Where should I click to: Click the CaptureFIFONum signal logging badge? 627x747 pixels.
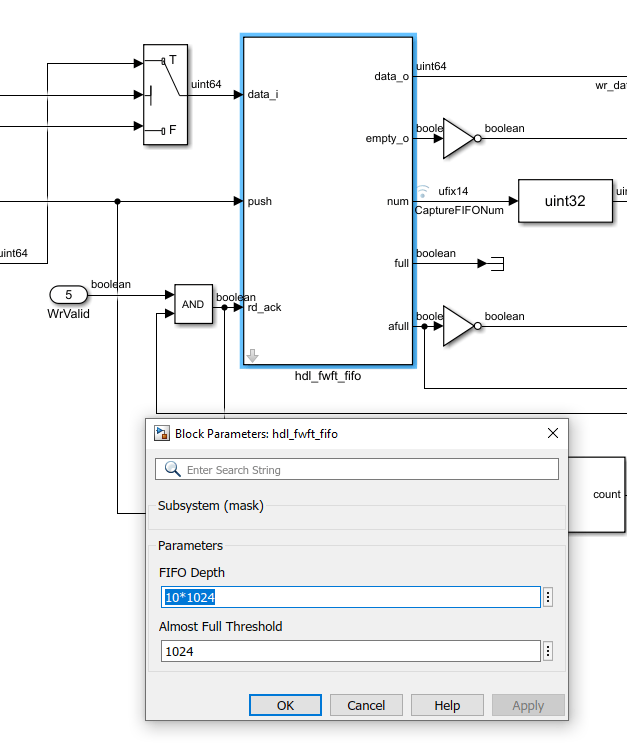pyautogui.click(x=422, y=192)
